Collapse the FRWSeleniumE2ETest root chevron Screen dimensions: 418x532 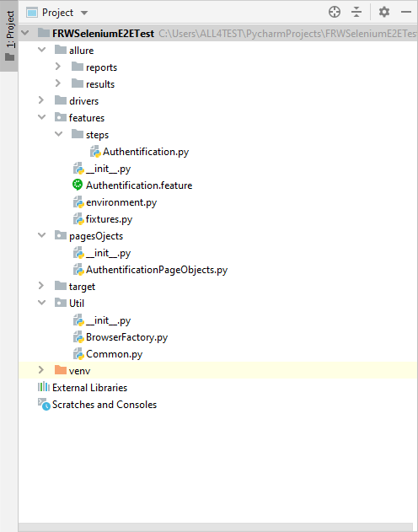tap(25, 33)
